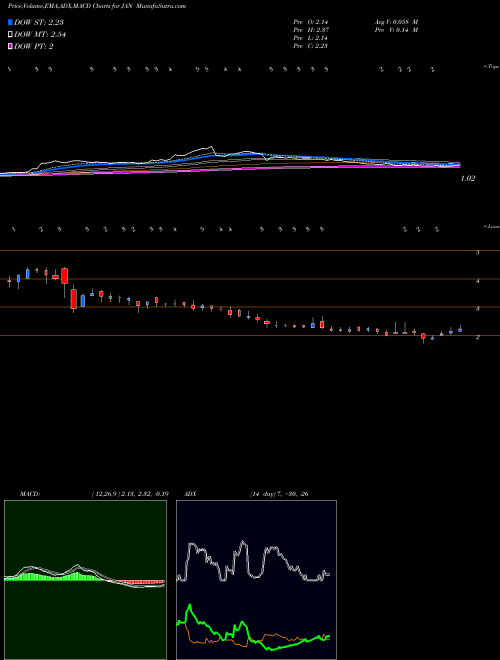500x660 pixels.
Task: Click the 'Pre H: 2.37' high value
Action: tap(311, 30)
